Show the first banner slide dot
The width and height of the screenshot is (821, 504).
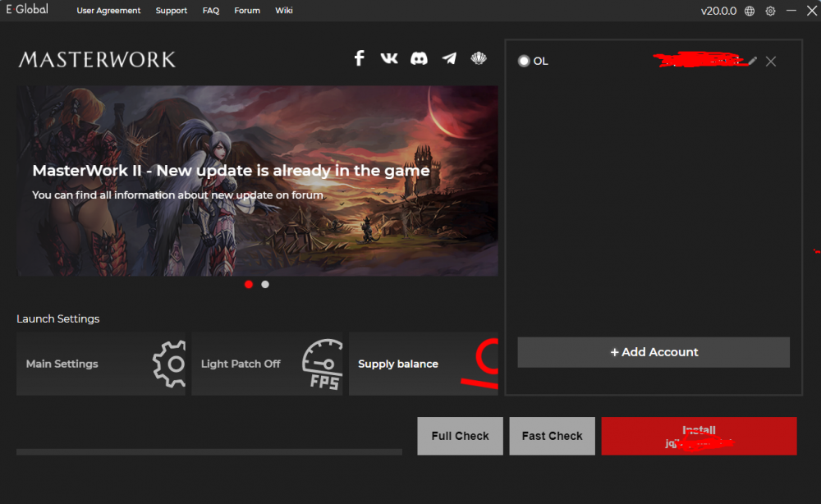249,285
